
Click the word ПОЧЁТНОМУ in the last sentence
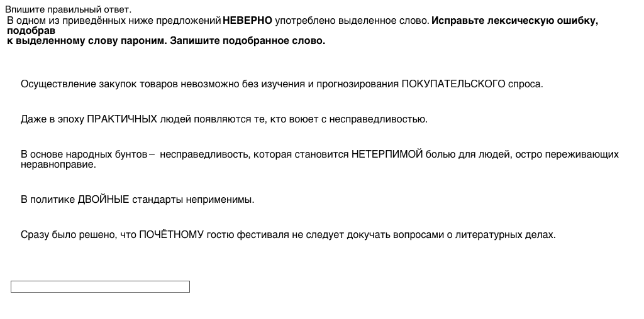171,235
